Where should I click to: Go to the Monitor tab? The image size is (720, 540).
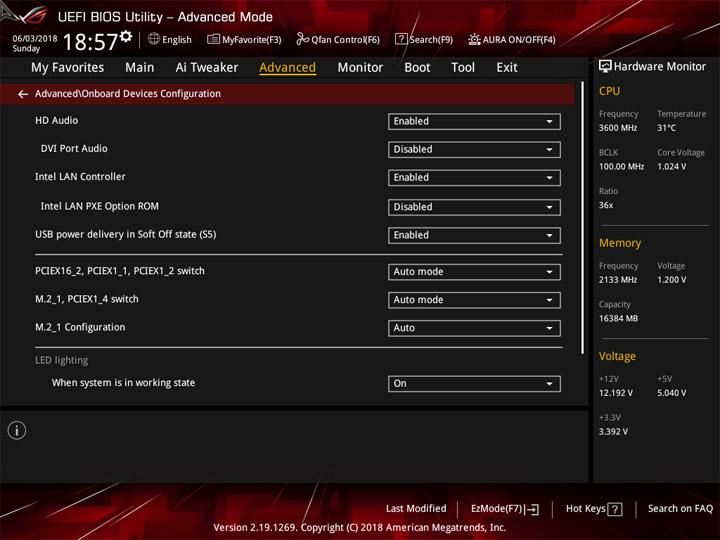coord(360,68)
